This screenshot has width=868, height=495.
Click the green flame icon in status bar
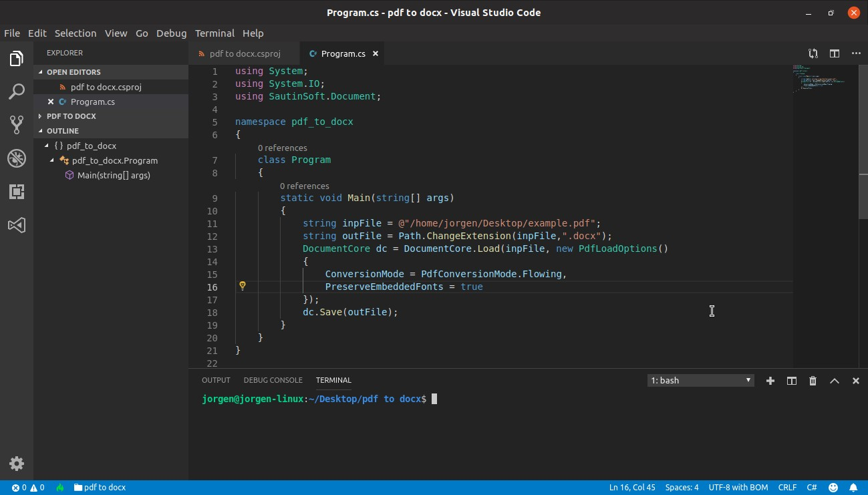(x=60, y=488)
